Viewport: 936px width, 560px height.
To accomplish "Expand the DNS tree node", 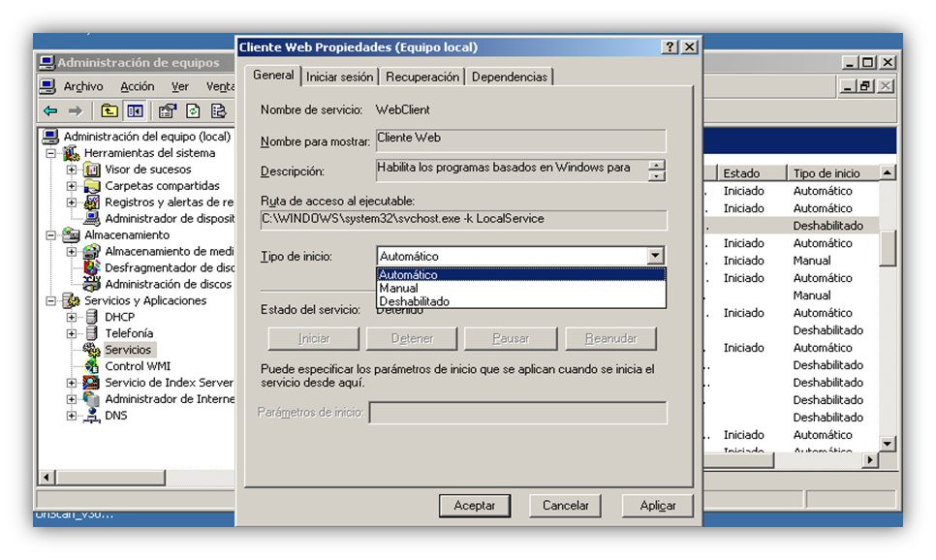I will click(x=72, y=416).
